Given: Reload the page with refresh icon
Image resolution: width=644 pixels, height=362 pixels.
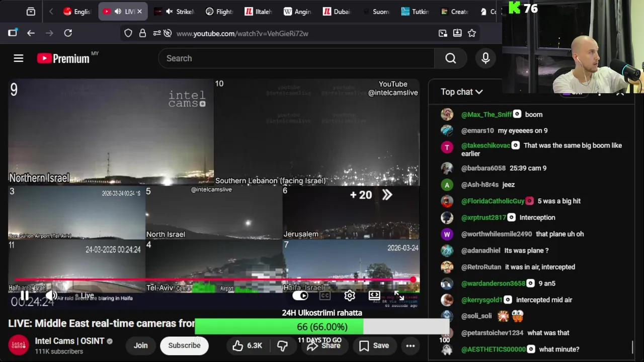Looking at the screenshot, I should coord(68,33).
